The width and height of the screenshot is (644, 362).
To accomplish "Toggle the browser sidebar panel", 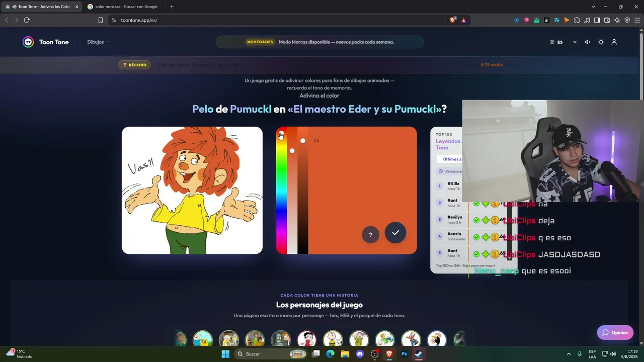I will [x=597, y=20].
